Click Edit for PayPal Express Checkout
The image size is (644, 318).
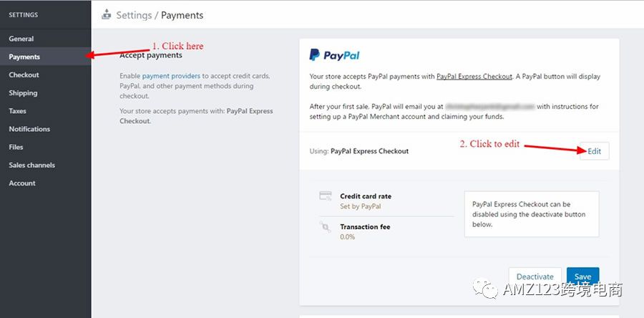595,151
